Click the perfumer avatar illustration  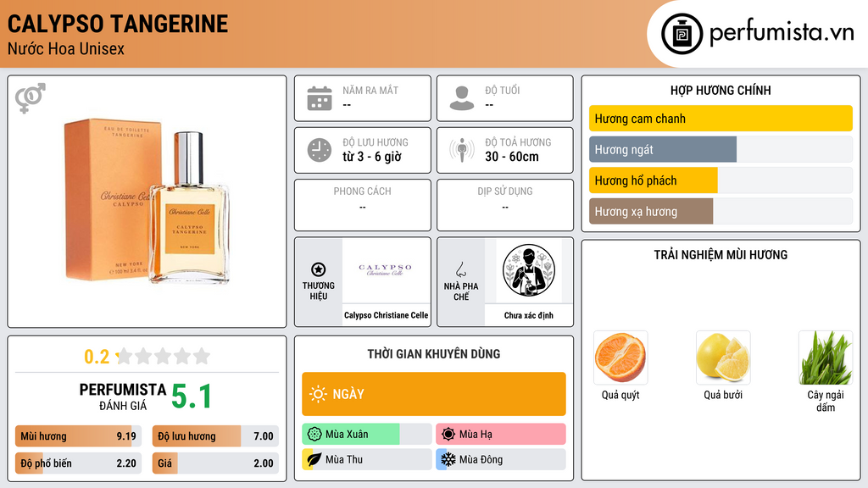(529, 270)
